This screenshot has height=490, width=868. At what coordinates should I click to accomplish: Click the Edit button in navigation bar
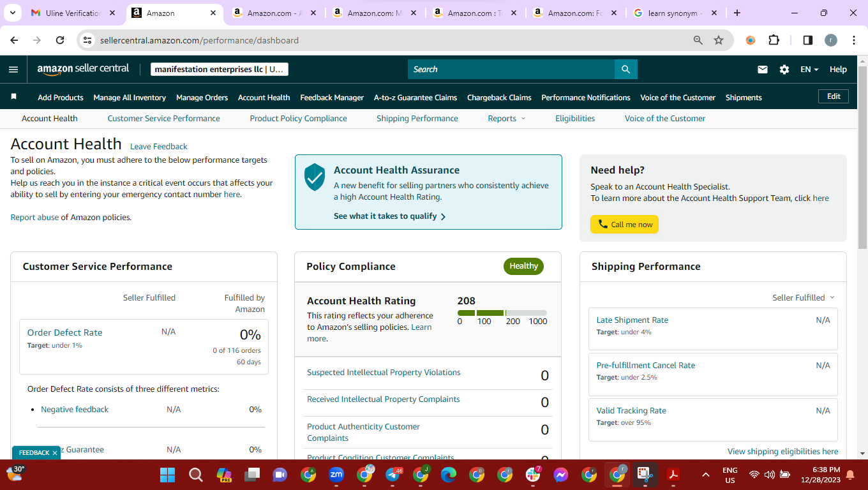point(834,96)
